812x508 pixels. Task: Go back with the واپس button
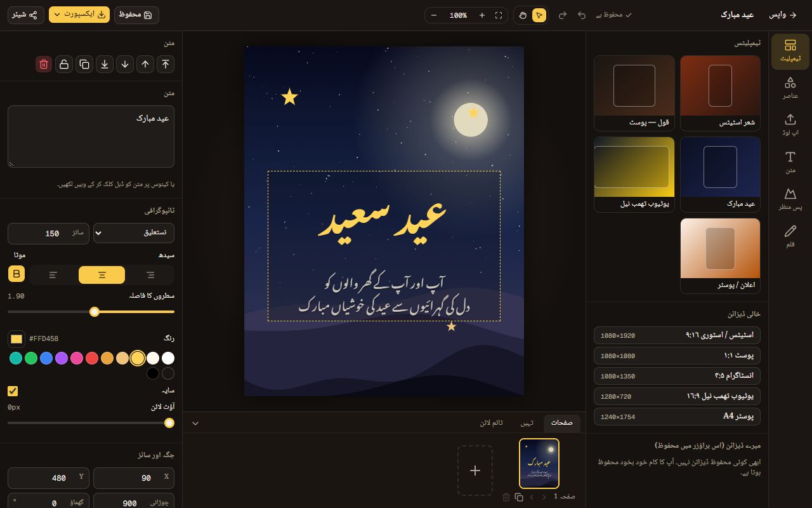(x=783, y=15)
